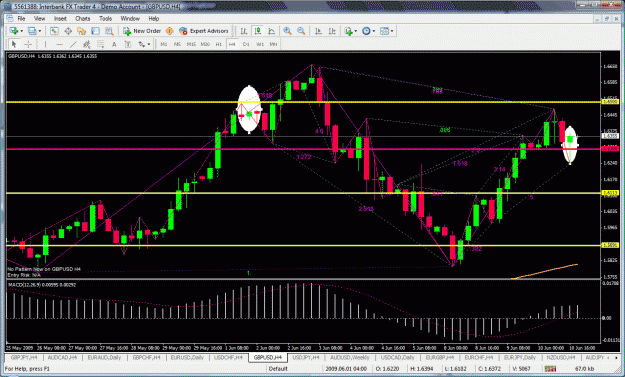This screenshot has width=625, height=377.
Task: Select the Fibonacci Retracement tool
Action: click(100, 44)
